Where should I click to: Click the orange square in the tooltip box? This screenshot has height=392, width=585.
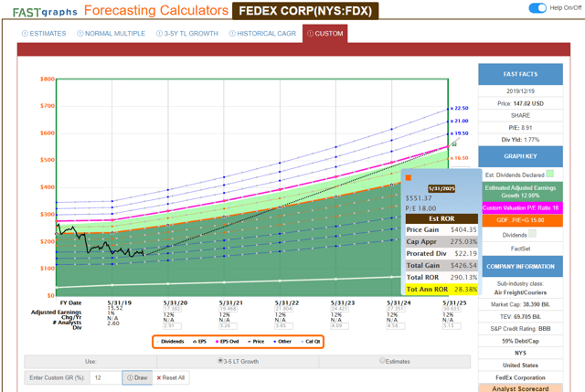[x=409, y=177]
